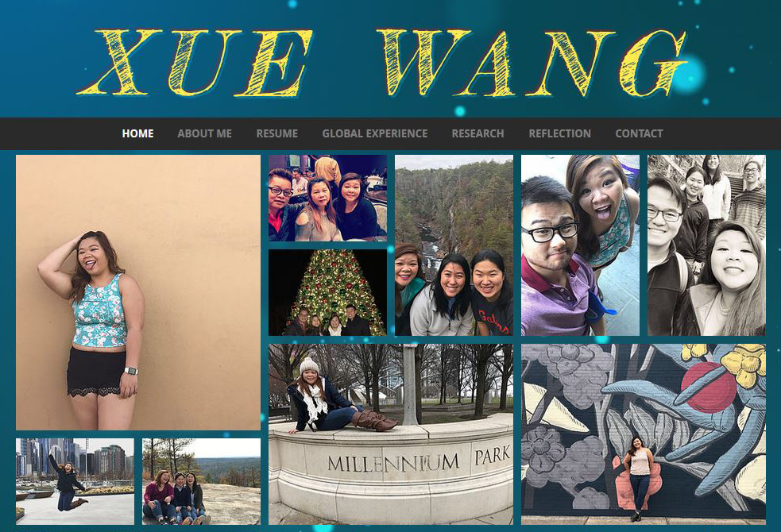Select GLOBAL EXPERIENCE in navigation bar
The image size is (781, 532).
tap(374, 133)
